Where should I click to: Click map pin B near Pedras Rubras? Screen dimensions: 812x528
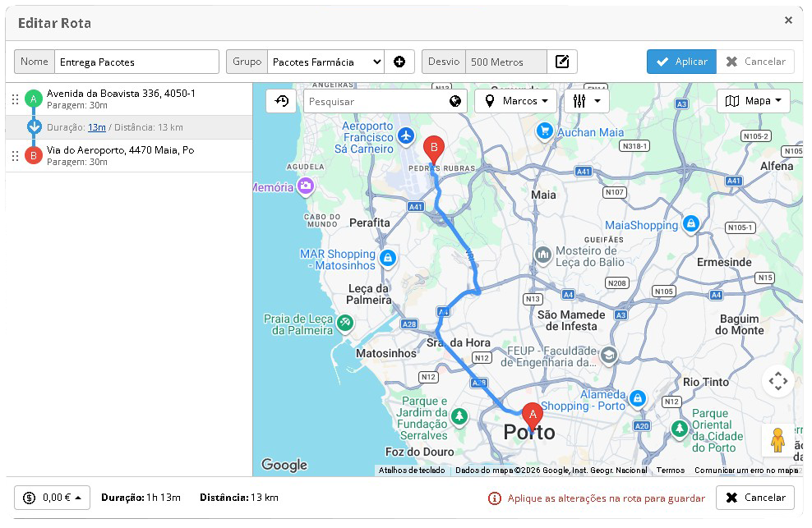434,150
